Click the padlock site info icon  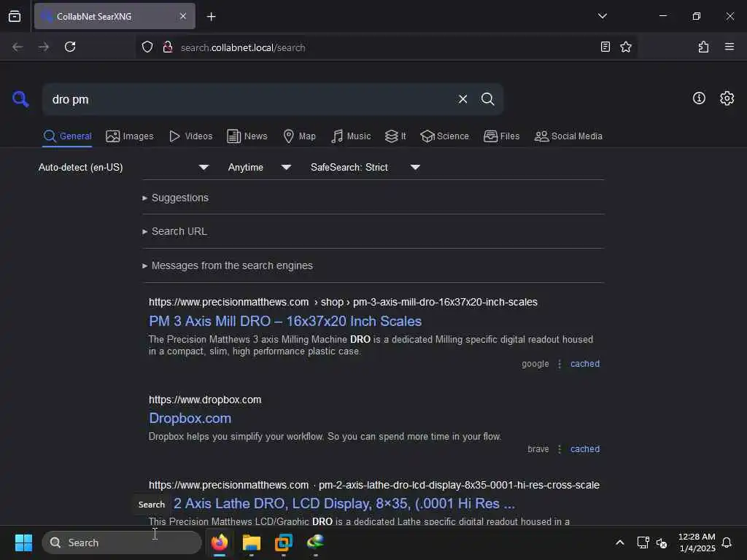pyautogui.click(x=168, y=47)
